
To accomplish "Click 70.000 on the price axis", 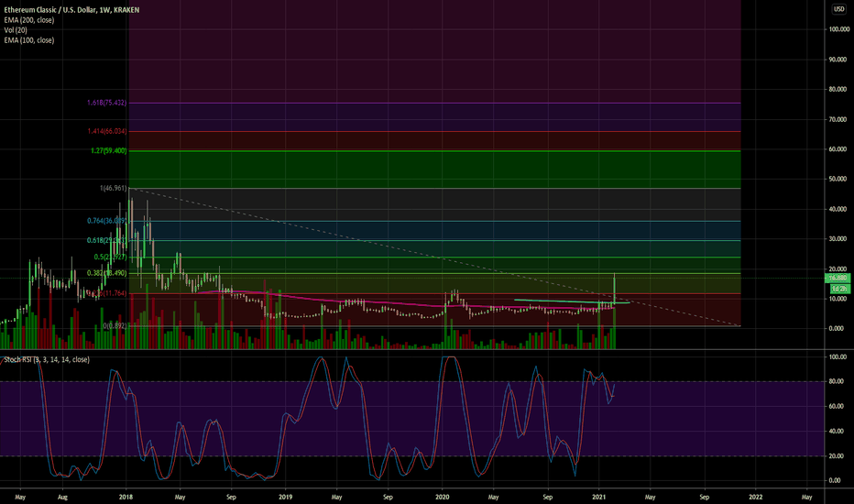I will click(x=838, y=119).
